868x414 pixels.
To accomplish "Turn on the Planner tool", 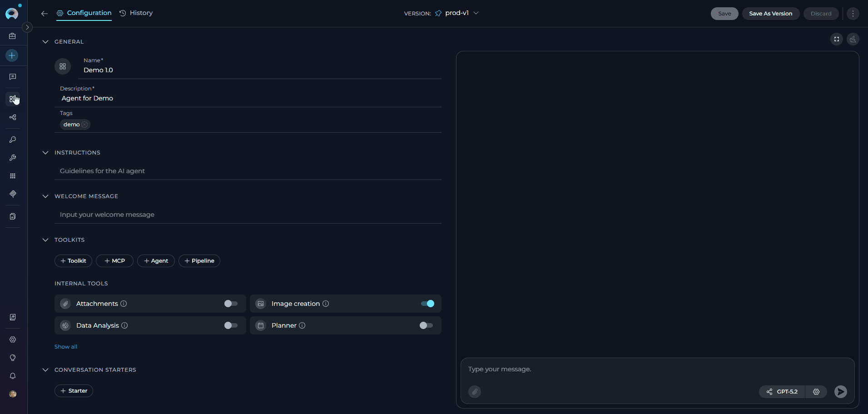I will [426, 325].
